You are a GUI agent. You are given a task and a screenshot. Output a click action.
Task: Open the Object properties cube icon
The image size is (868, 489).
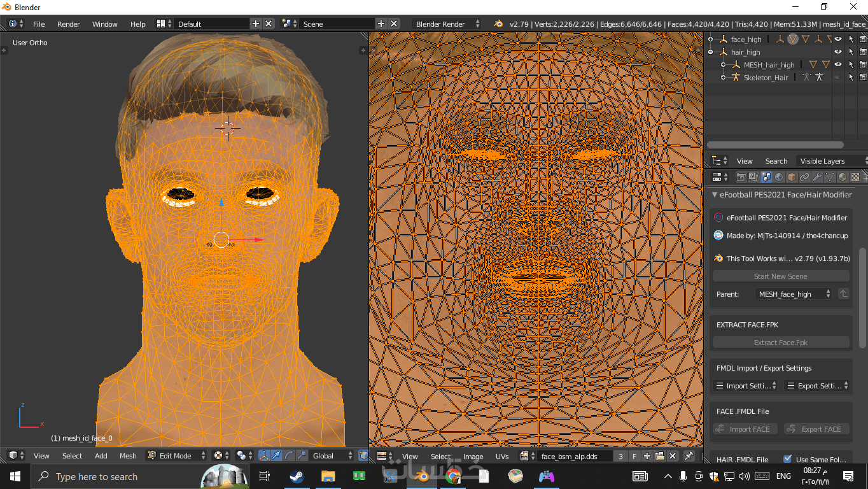[x=792, y=177]
